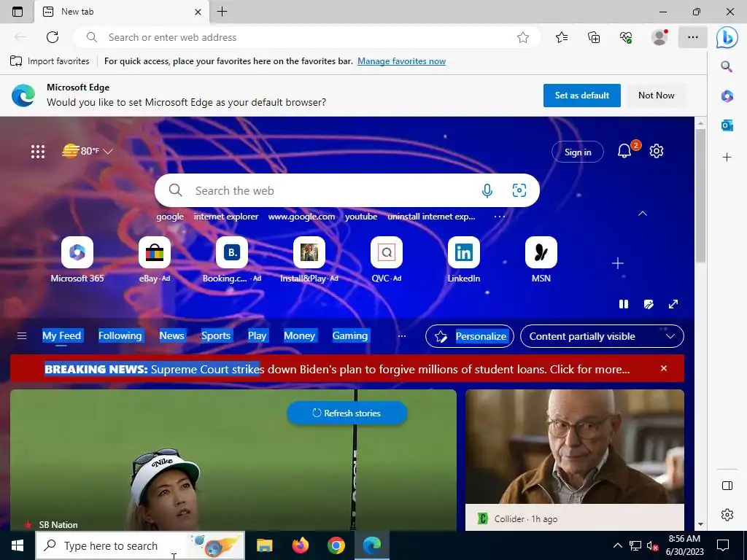The width and height of the screenshot is (747, 560).
Task: Open the app launcher grid icon
Action: pyautogui.click(x=38, y=152)
